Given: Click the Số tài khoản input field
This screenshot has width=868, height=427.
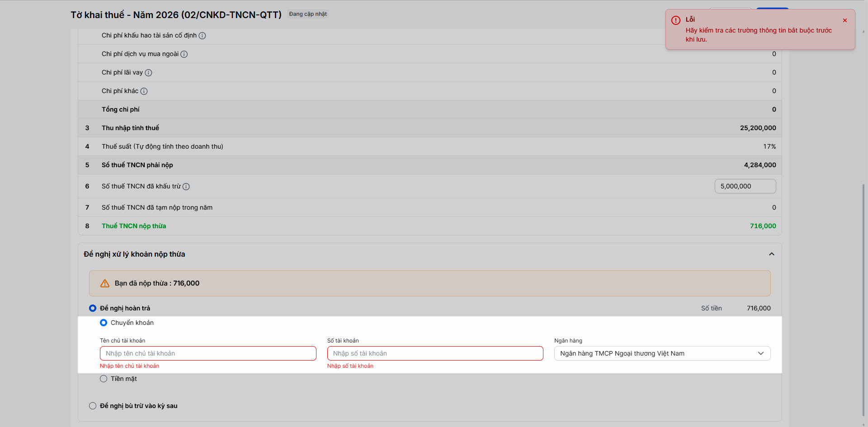Looking at the screenshot, I should pyautogui.click(x=435, y=353).
